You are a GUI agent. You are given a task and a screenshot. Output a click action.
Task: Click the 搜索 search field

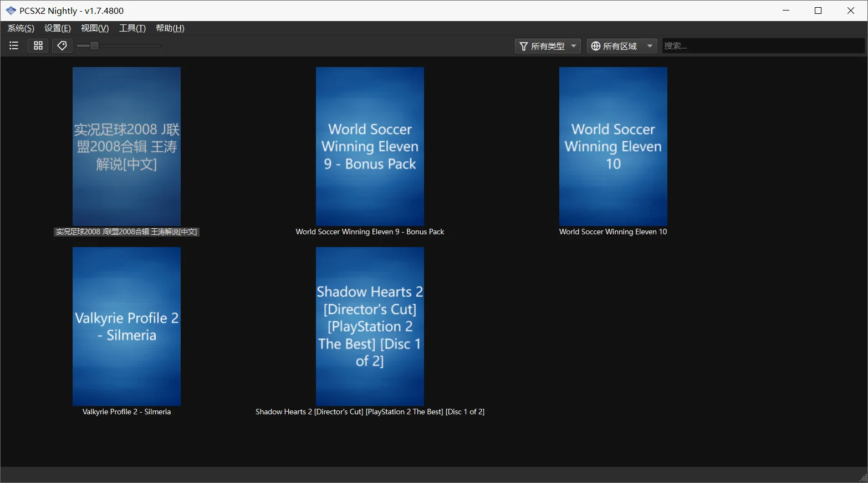point(763,46)
